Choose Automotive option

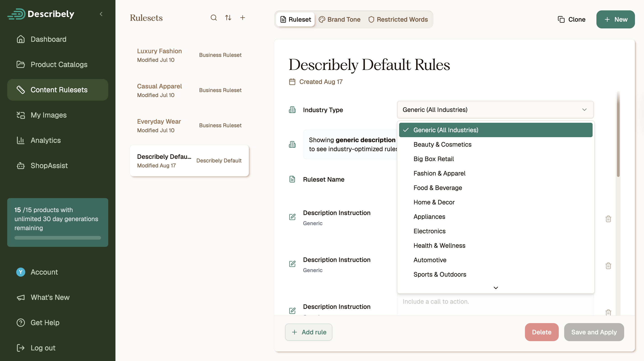click(495, 260)
